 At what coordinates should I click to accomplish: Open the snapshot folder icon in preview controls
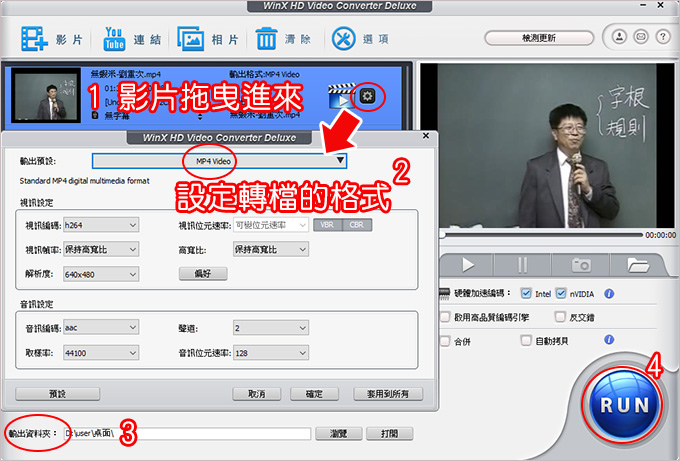coord(638,264)
